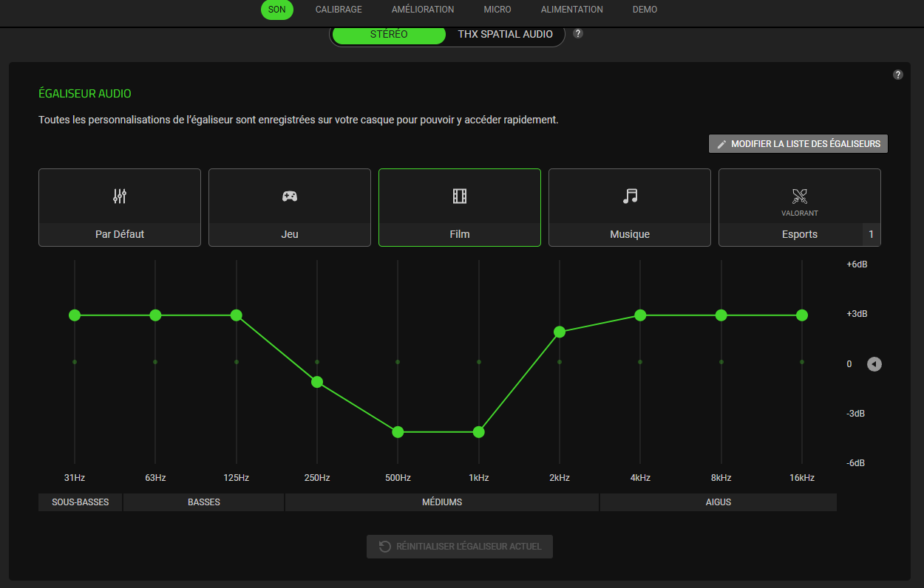Open the Calibrage tab
Image resolution: width=924 pixels, height=588 pixels.
[x=339, y=10]
